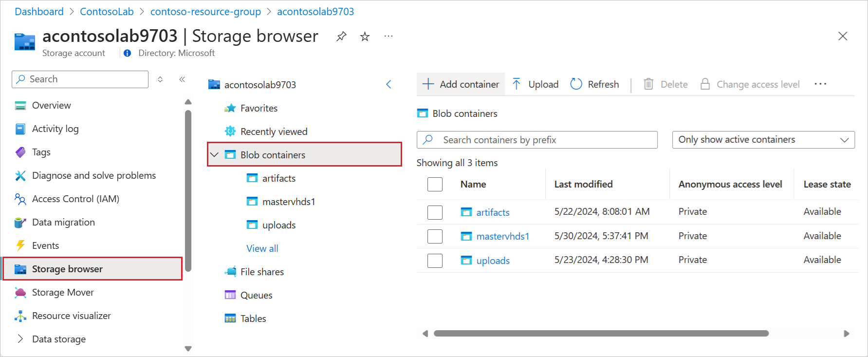868x357 pixels.
Task: Go to Dashboard breadcrumb
Action: pyautogui.click(x=39, y=11)
